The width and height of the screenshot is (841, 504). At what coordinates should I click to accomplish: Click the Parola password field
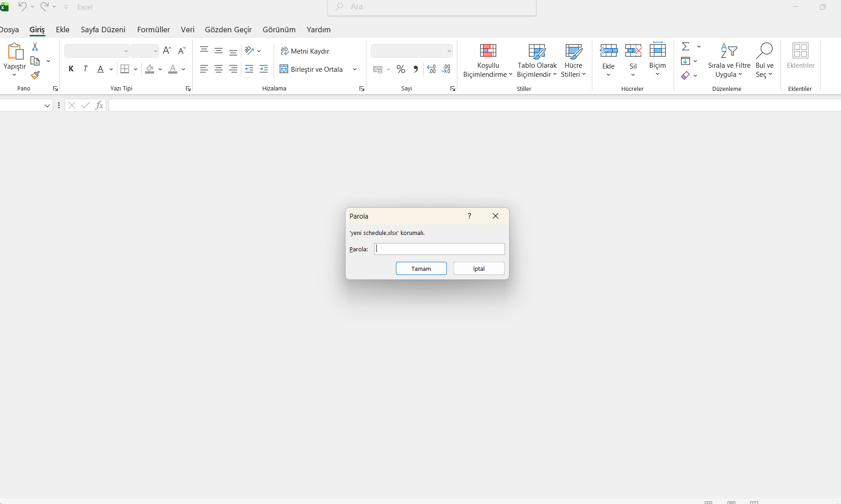(440, 249)
